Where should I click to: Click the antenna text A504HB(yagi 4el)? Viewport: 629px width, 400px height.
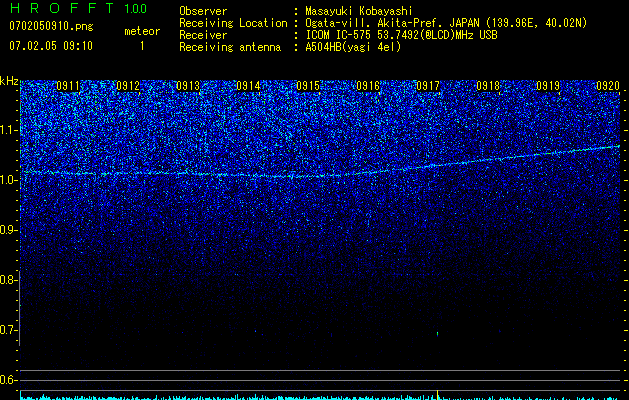[353, 47]
